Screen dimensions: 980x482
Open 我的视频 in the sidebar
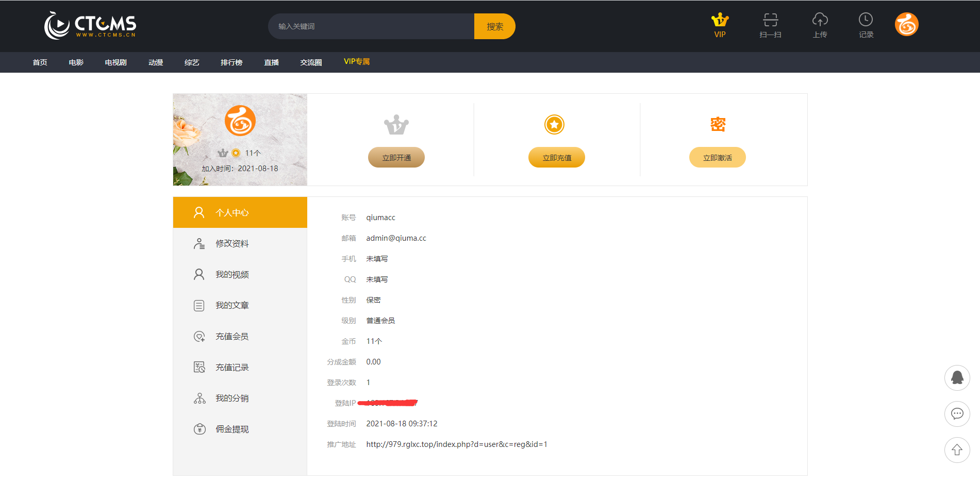(232, 274)
